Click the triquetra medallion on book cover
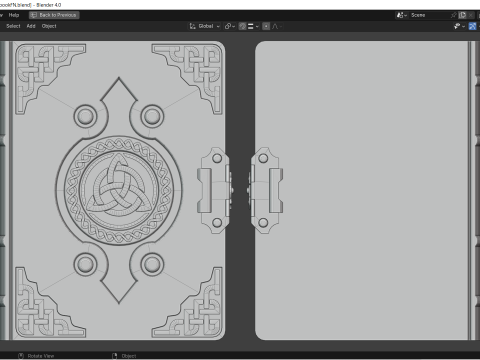Image resolution: width=480 pixels, height=360 pixels. (x=119, y=190)
